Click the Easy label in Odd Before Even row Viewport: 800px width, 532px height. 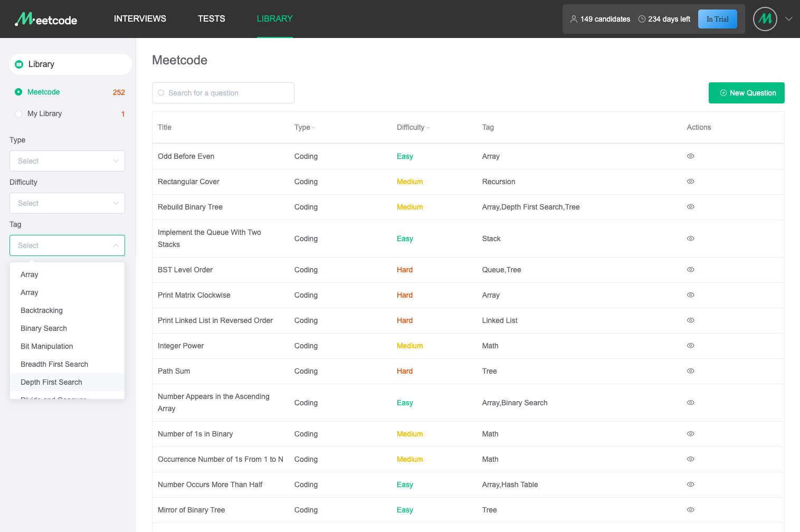click(405, 156)
